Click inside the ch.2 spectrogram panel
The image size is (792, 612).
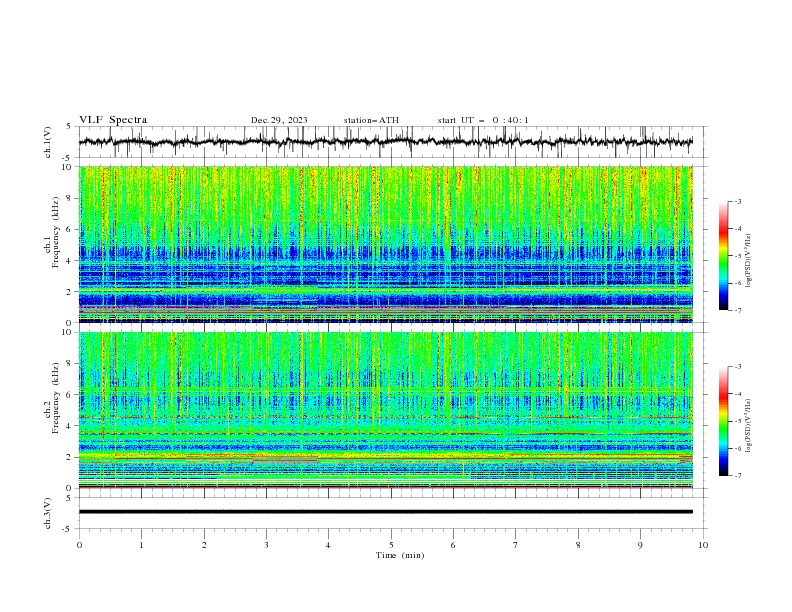(x=385, y=410)
